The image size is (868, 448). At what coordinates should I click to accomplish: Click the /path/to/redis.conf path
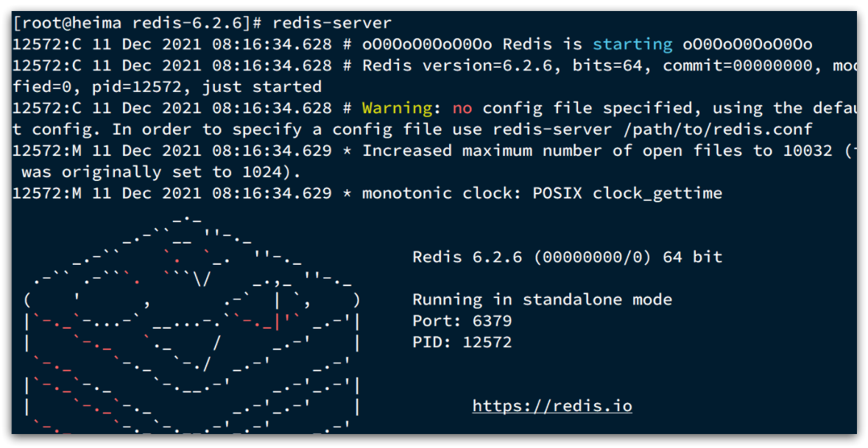702,129
